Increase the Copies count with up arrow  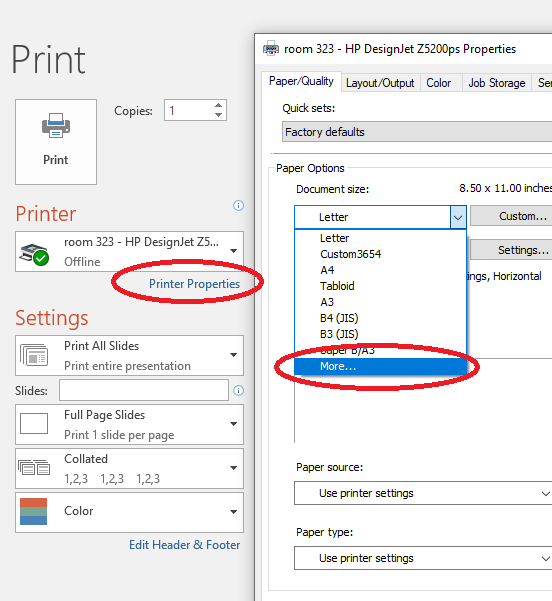click(218, 105)
